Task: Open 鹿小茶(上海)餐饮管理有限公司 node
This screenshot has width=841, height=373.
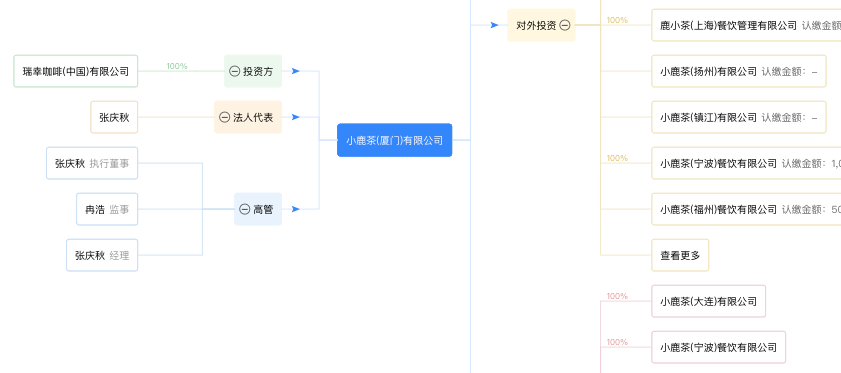Action: click(746, 25)
